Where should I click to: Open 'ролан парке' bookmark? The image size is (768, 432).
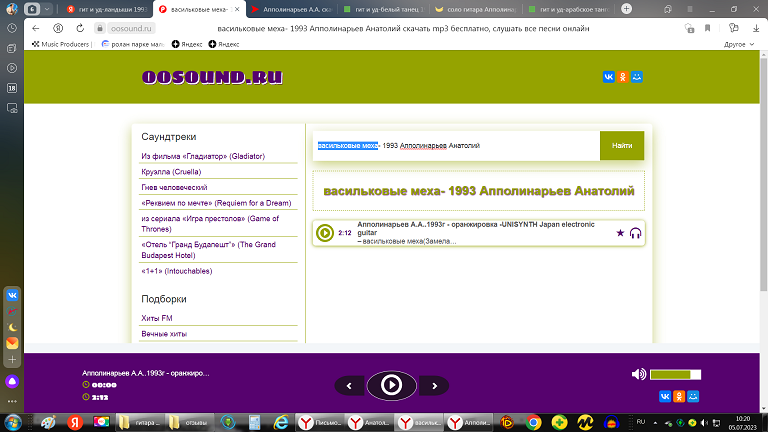133,44
